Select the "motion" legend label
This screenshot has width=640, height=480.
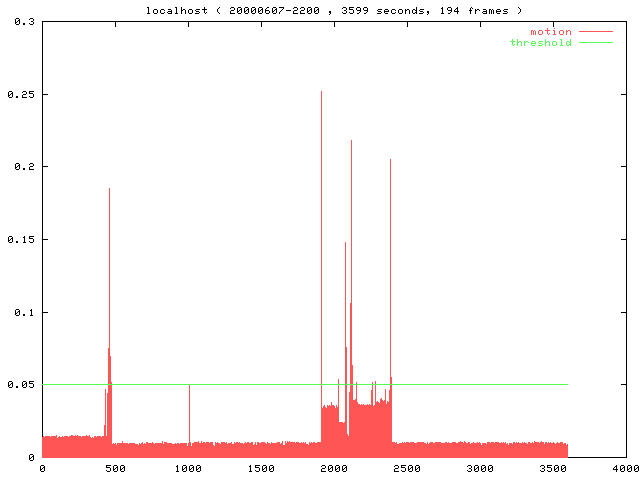click(550, 32)
